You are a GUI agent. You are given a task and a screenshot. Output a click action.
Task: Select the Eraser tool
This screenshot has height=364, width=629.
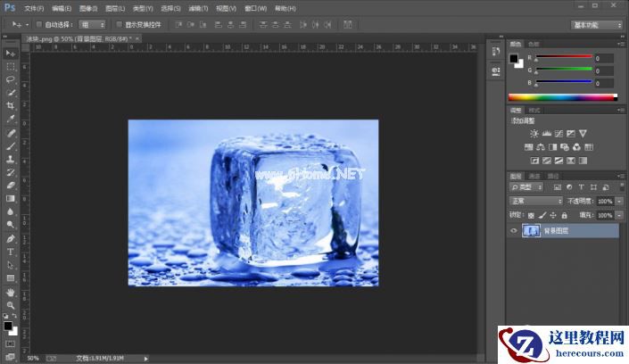pyautogui.click(x=11, y=186)
